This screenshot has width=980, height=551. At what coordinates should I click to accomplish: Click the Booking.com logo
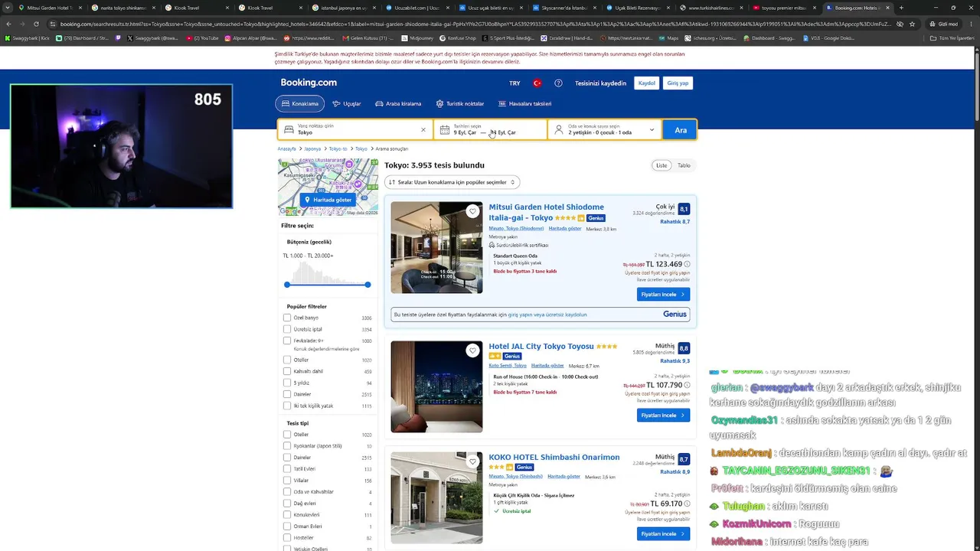[309, 83]
